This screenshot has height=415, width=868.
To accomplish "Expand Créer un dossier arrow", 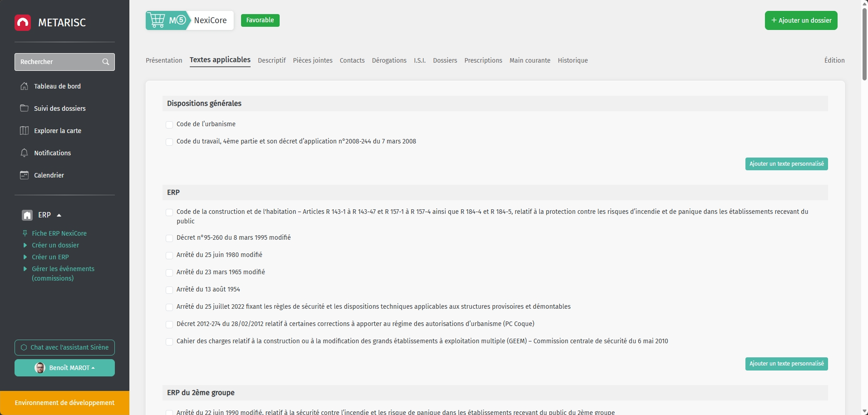I will click(x=25, y=245).
